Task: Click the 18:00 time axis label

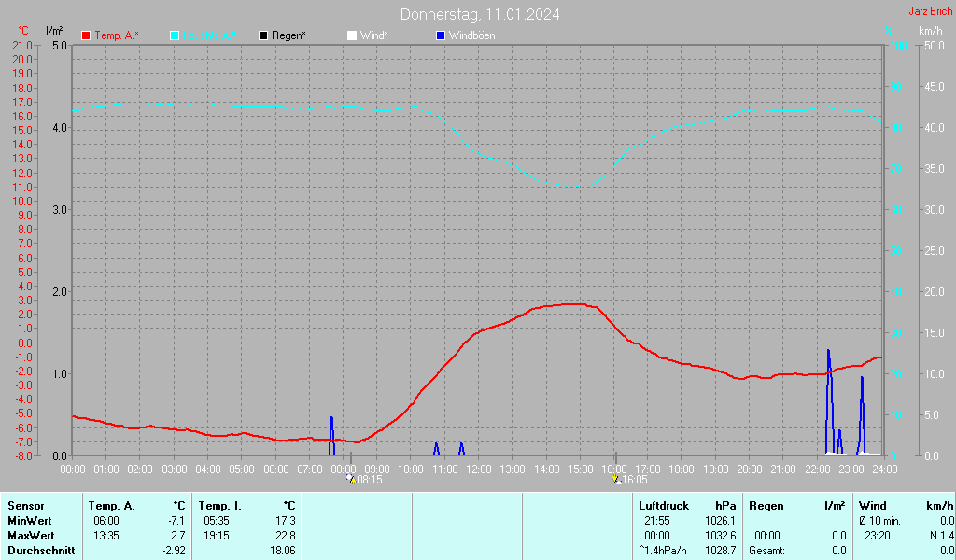Action: point(682,469)
